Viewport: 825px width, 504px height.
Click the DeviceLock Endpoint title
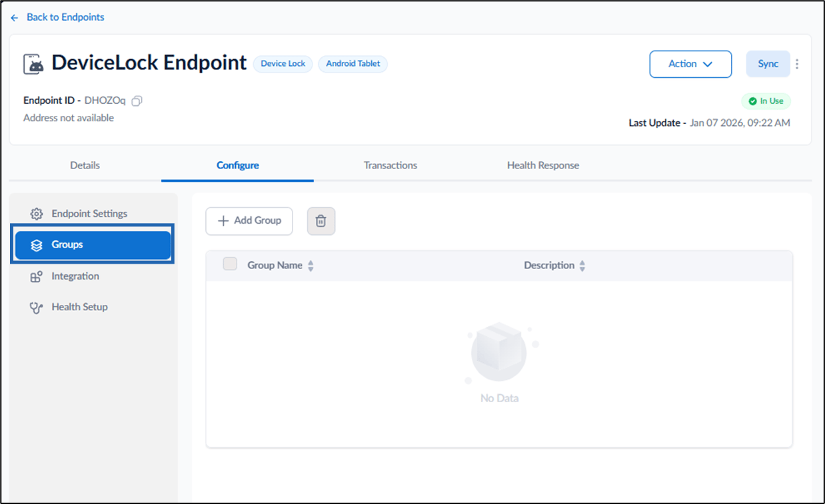[x=149, y=63]
